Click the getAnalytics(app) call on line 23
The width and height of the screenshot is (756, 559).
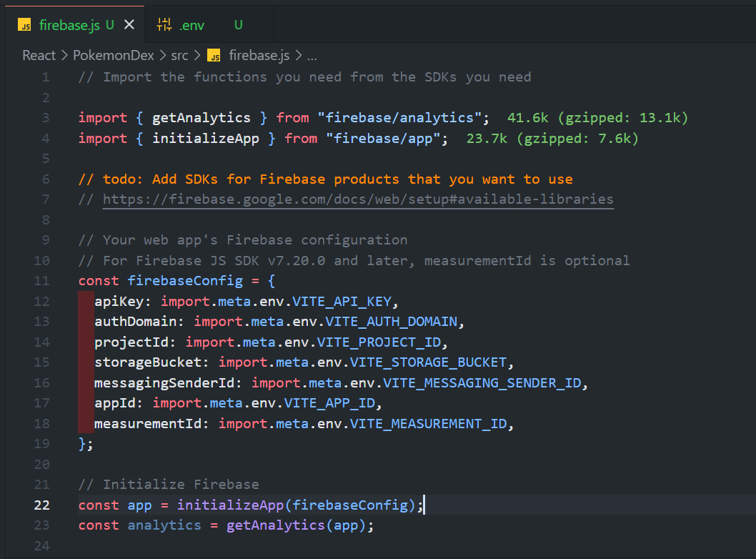pyautogui.click(x=297, y=525)
